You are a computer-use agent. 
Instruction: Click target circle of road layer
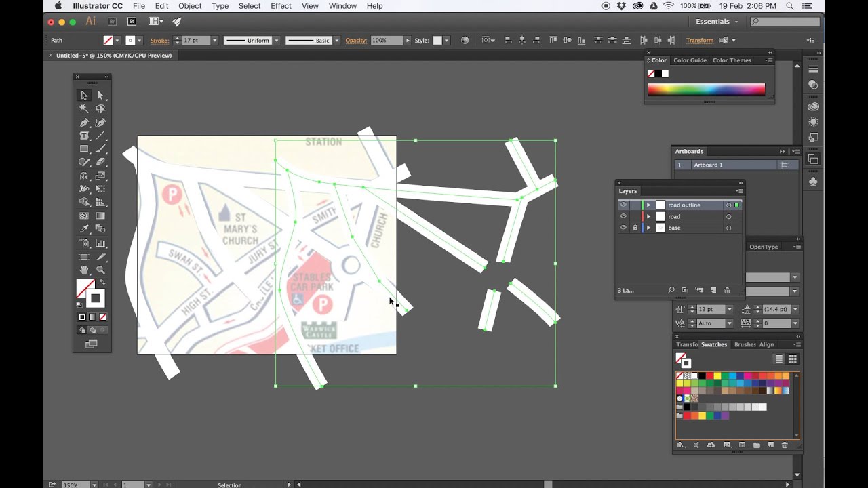[729, 217]
